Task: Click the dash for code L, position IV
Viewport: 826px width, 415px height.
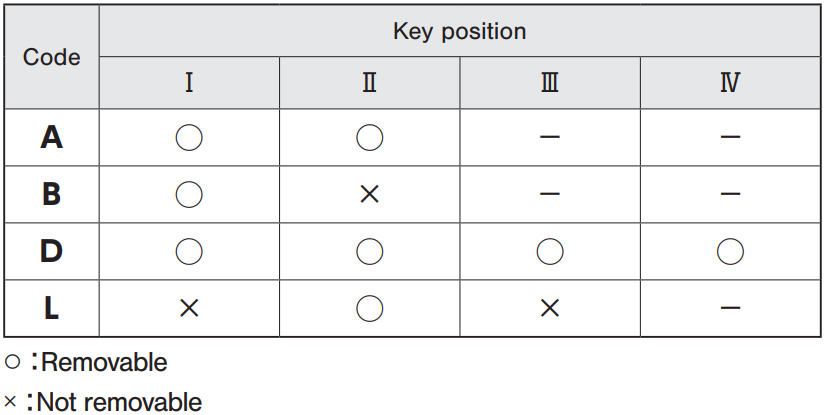Action: click(730, 308)
